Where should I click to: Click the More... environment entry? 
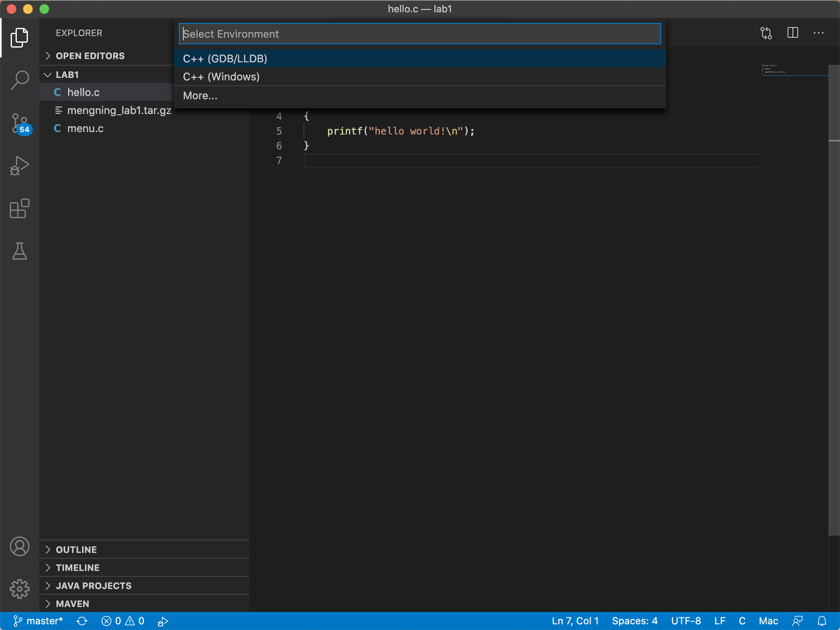200,96
